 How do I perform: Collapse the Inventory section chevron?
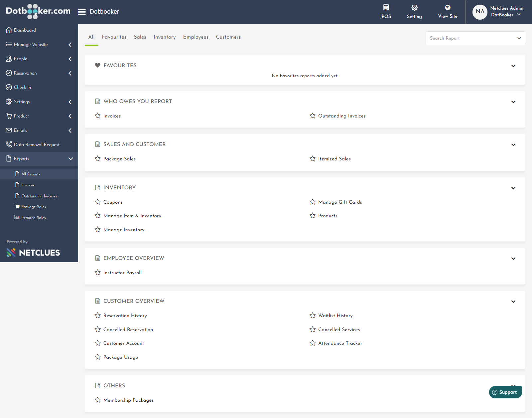[513, 188]
